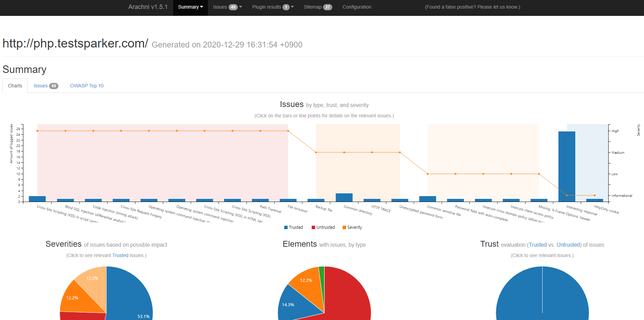Click the Blind SQL Injection bar
Screen dimensions: 644x320
65,200
